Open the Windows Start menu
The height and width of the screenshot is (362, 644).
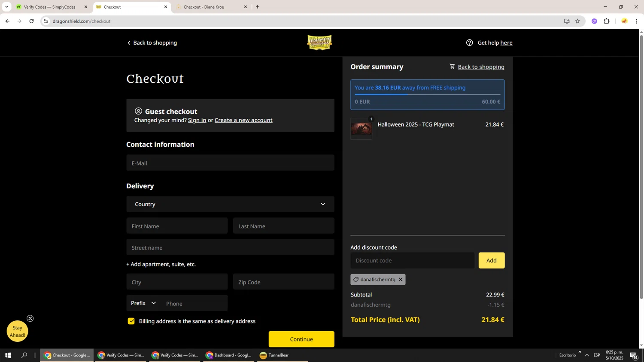pyautogui.click(x=8, y=355)
